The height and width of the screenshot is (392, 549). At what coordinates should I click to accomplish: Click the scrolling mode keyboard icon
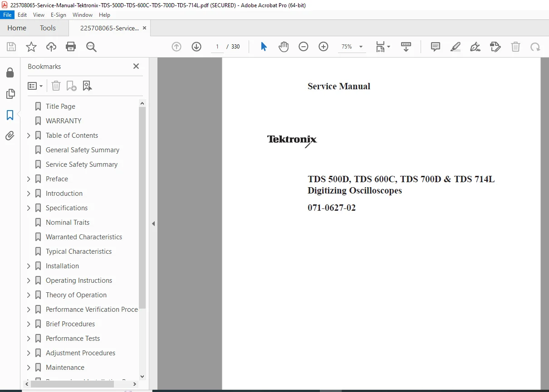click(x=406, y=47)
